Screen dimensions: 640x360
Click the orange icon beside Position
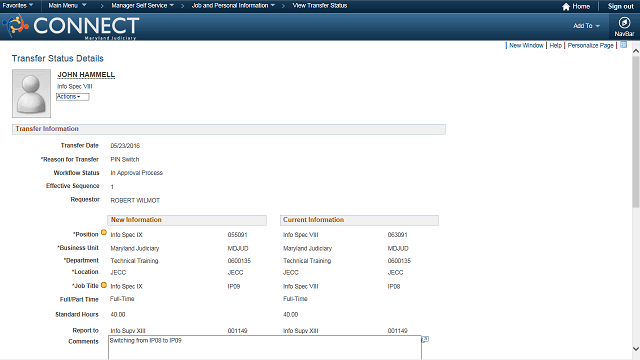point(104,232)
